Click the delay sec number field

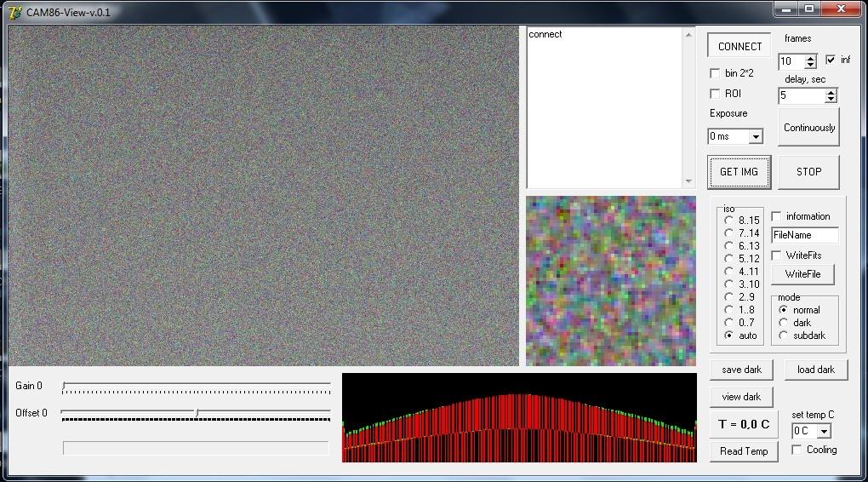(x=802, y=95)
